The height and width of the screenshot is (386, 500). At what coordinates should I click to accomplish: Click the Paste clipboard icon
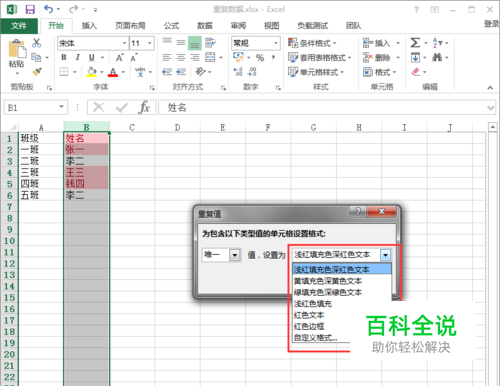click(x=17, y=49)
